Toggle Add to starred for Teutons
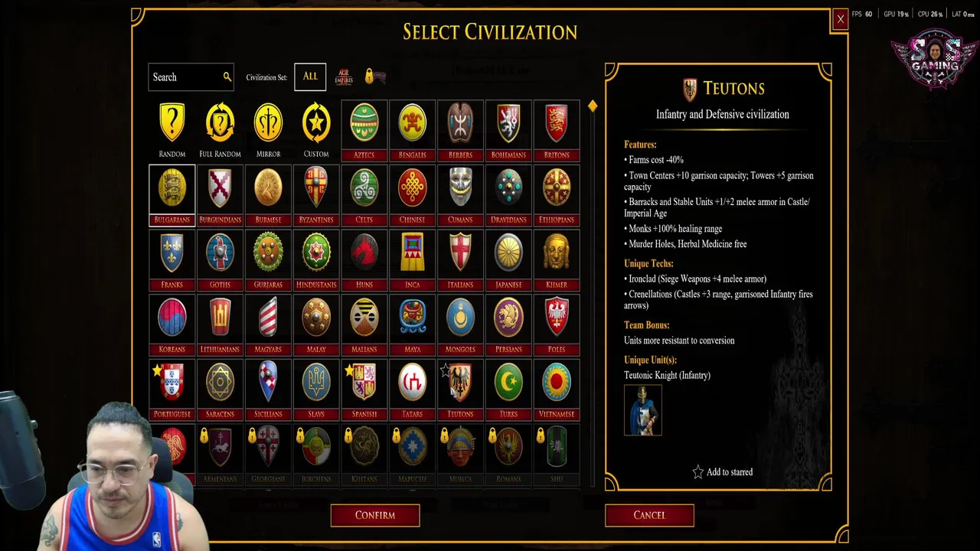This screenshot has height=551, width=980. click(723, 472)
